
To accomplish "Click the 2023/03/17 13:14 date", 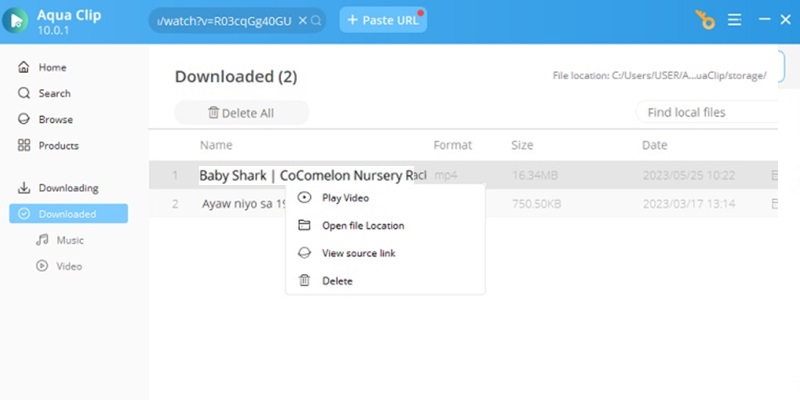I will pos(689,204).
